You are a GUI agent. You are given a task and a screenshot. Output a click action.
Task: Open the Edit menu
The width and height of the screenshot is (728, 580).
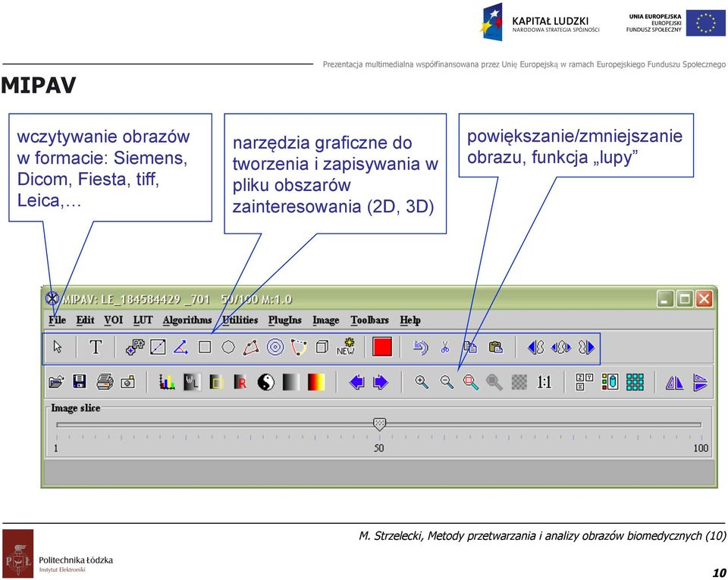pos(85,320)
